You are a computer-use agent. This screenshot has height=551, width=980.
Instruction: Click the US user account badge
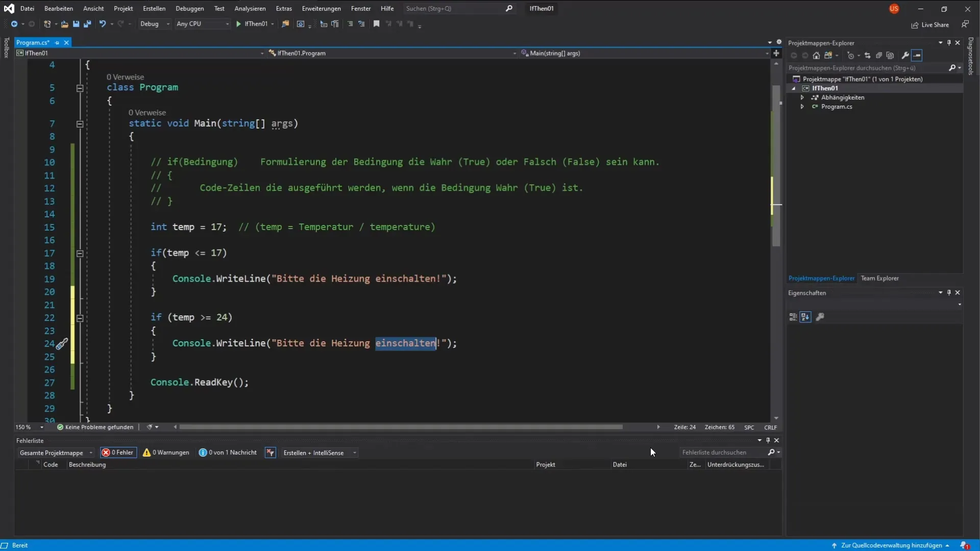(894, 9)
